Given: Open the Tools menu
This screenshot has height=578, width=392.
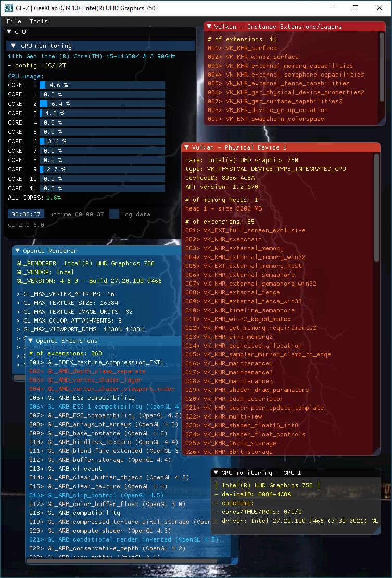Looking at the screenshot, I should 39,21.
